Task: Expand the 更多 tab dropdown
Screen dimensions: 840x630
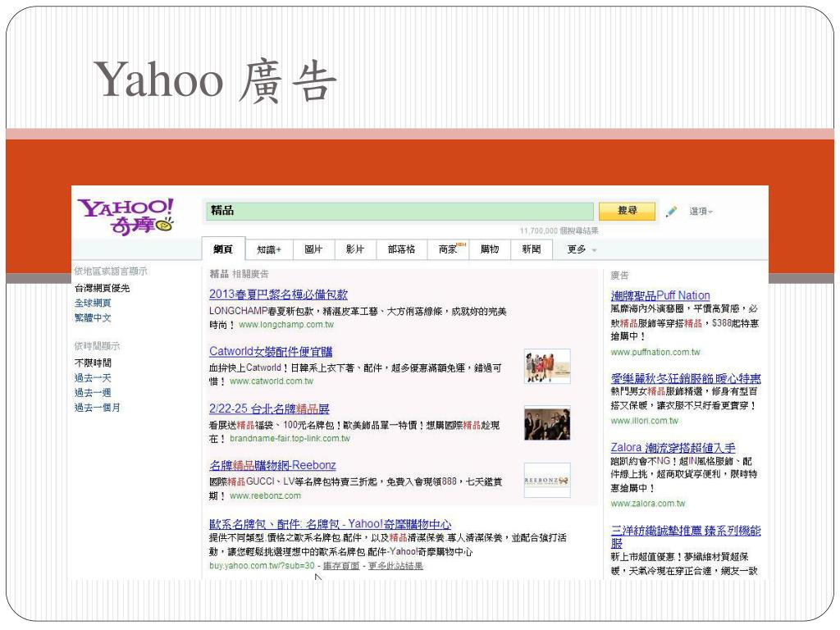Action: [x=582, y=249]
